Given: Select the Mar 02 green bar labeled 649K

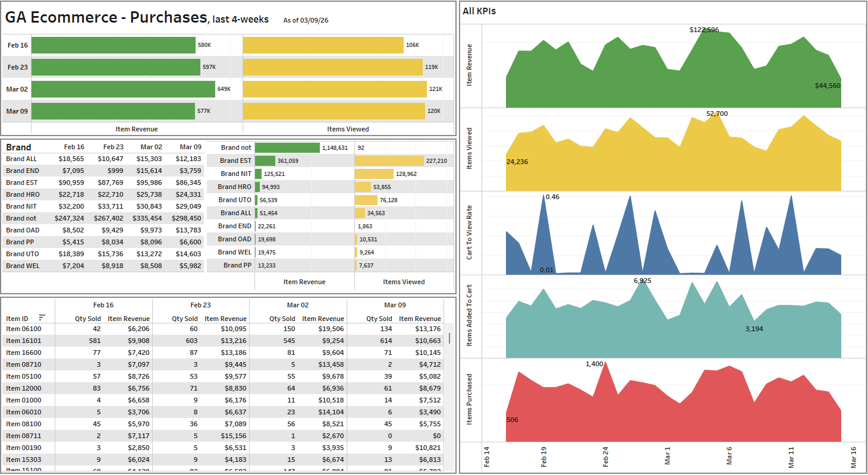Looking at the screenshot, I should point(123,89).
